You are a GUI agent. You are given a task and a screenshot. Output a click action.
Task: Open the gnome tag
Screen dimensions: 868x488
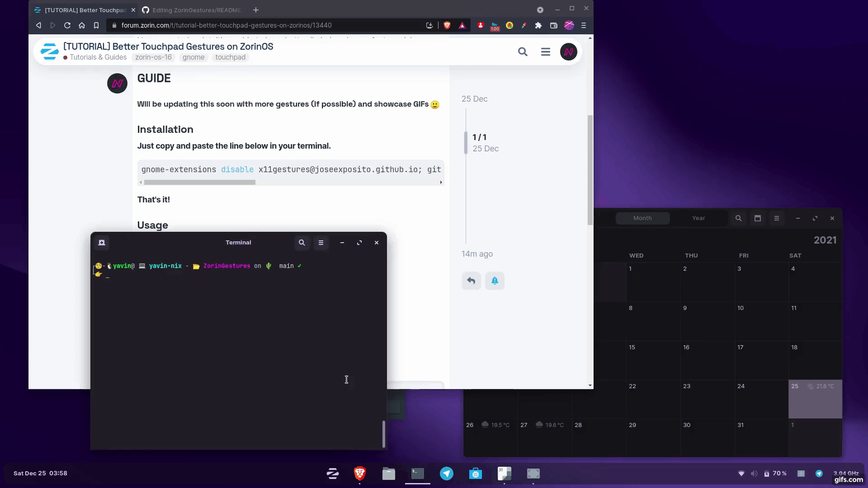pyautogui.click(x=193, y=57)
